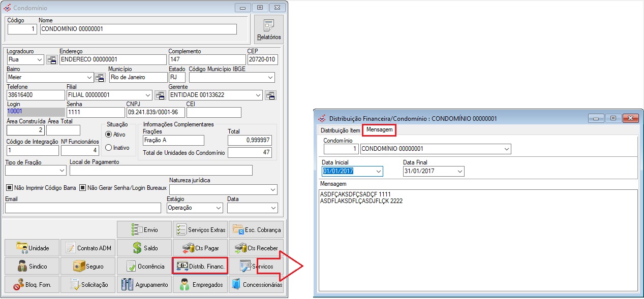Click the Distrib. Financ. button

click(200, 266)
